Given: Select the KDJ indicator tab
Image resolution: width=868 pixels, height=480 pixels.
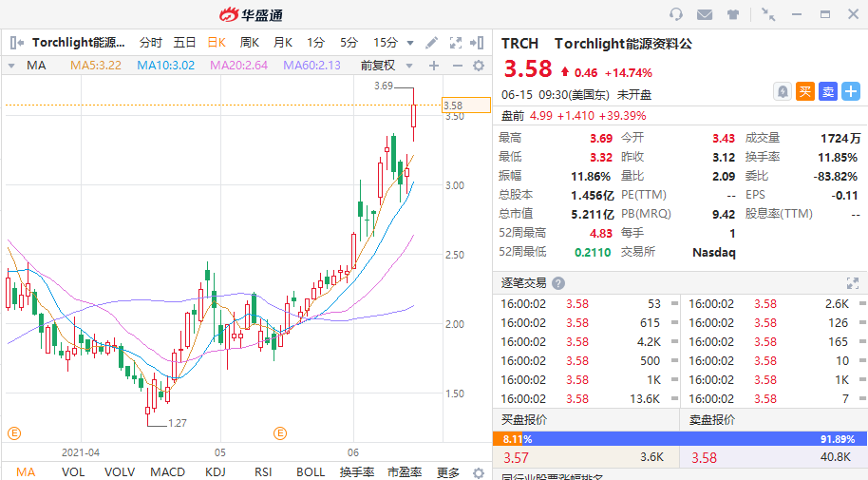Looking at the screenshot, I should point(216,472).
